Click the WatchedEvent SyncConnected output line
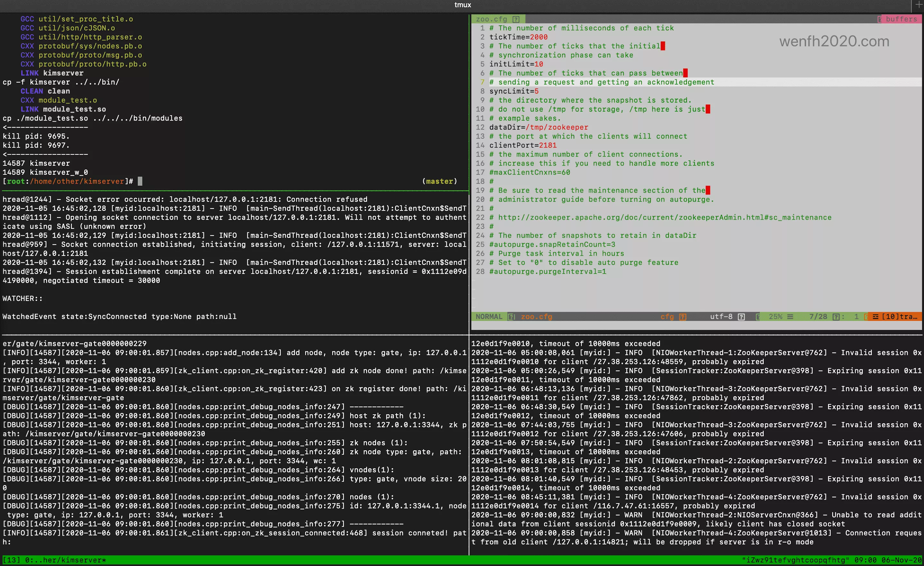Viewport: 924px width, 566px height. [x=119, y=317]
